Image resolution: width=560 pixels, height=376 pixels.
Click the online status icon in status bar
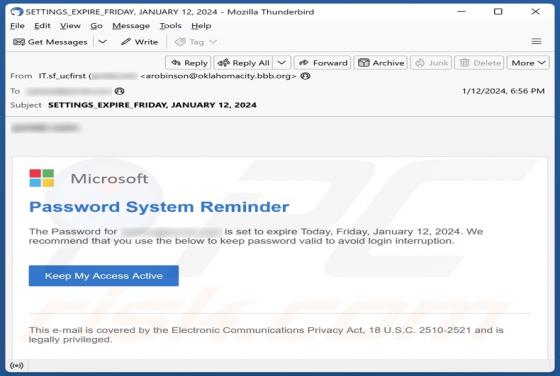pyautogui.click(x=17, y=365)
